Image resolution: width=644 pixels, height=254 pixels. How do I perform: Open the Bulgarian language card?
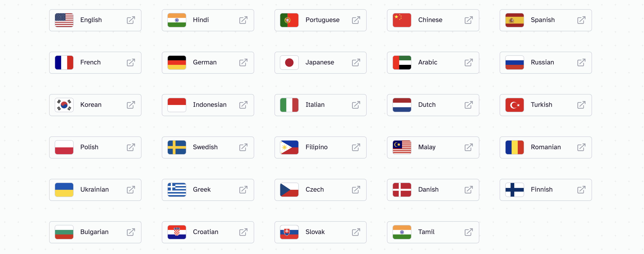click(x=95, y=232)
